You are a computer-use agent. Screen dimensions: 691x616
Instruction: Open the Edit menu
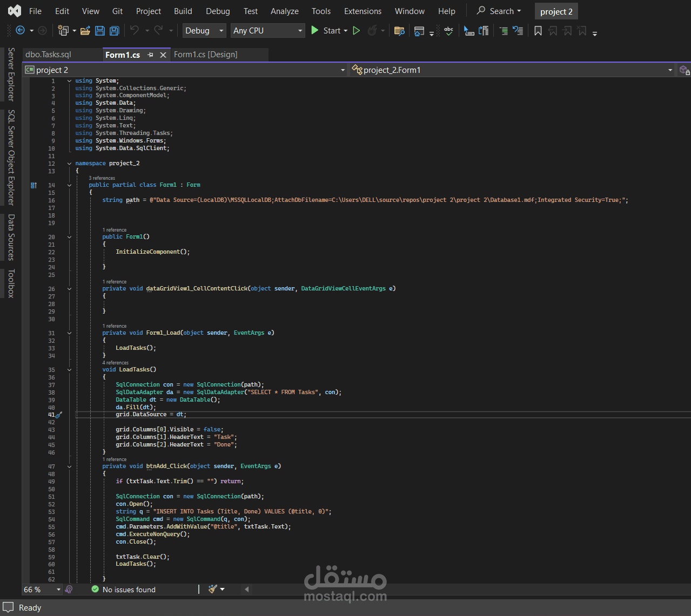[62, 11]
